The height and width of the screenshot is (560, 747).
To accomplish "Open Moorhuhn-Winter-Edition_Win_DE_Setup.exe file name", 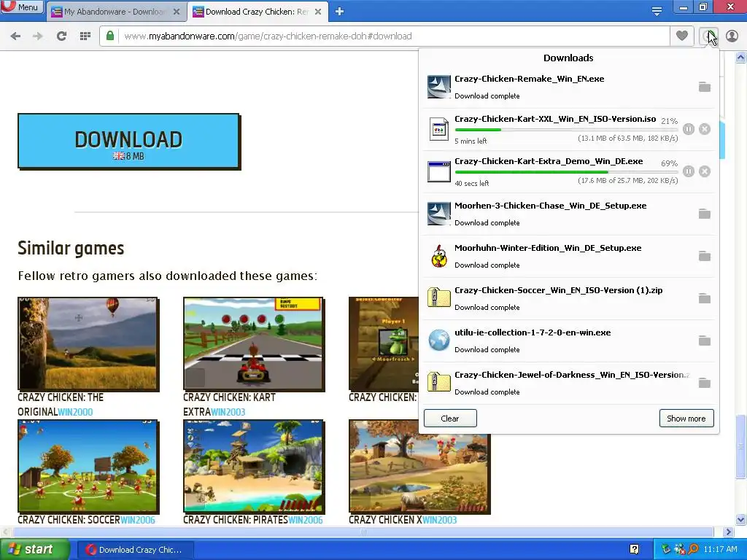I will click(x=548, y=248).
